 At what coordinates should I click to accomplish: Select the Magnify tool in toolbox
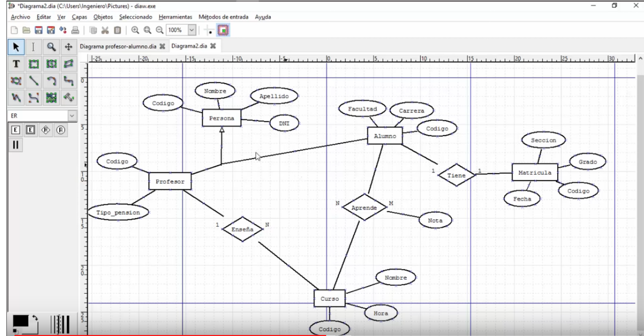pos(51,47)
